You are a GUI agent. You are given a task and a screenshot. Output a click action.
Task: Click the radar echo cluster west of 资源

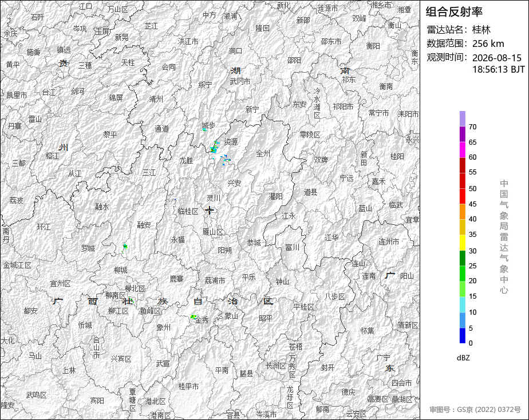(214, 148)
